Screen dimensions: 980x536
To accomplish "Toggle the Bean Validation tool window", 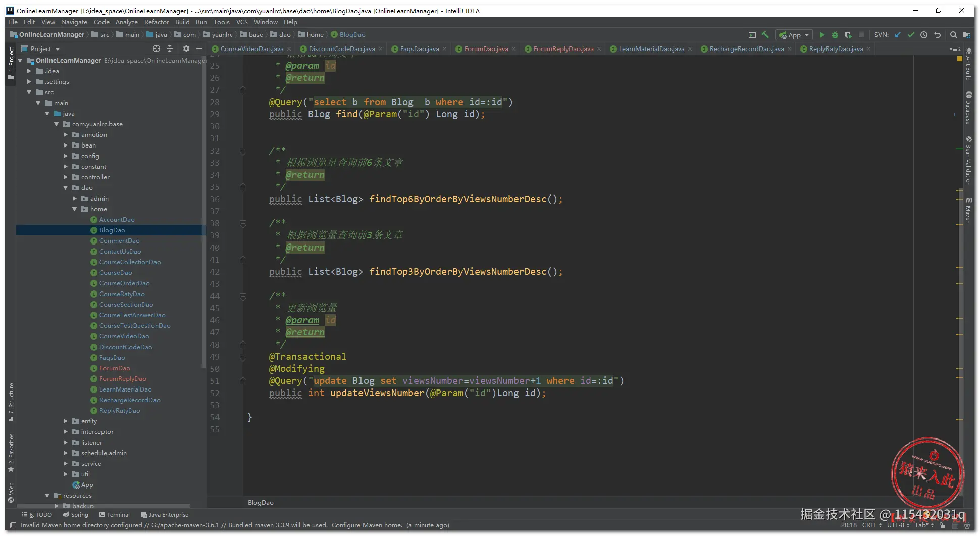I will pos(968,161).
